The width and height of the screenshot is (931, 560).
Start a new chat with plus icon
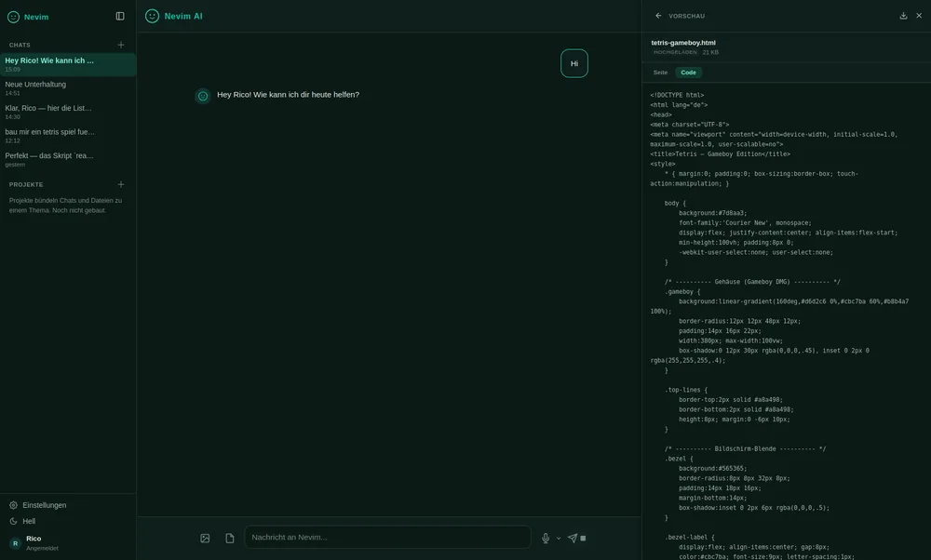click(121, 45)
